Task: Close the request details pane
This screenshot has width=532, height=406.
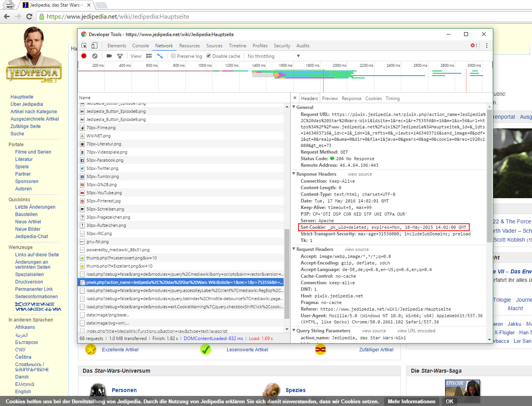Action: 295,98
